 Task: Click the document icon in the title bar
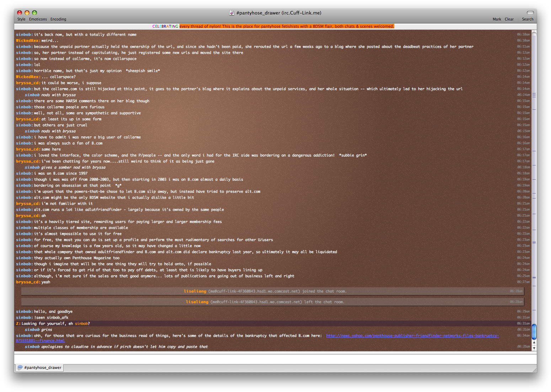232,13
